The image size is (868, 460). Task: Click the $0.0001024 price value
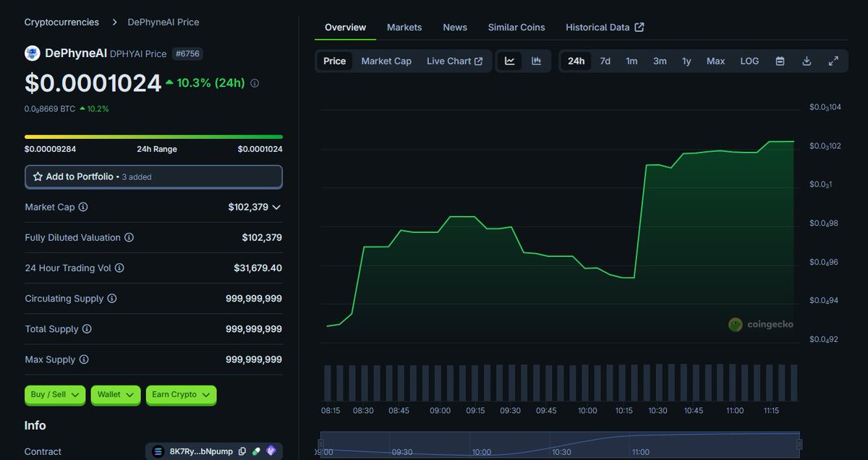93,83
